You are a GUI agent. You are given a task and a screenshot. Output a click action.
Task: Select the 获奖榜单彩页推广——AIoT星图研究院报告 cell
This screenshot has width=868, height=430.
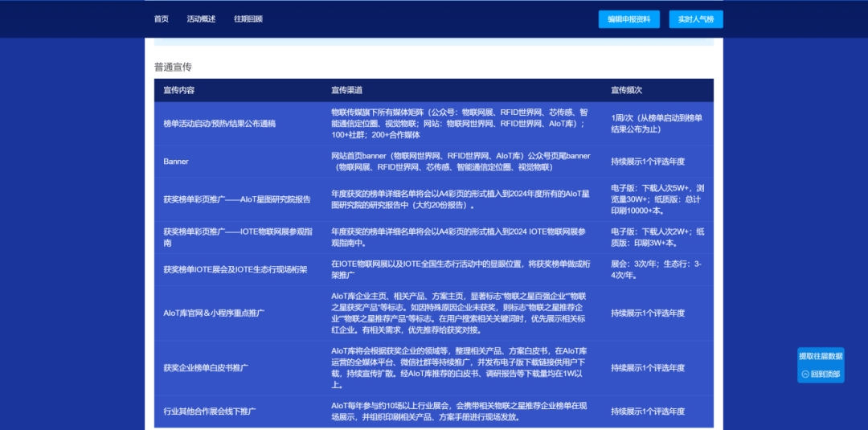pos(237,200)
